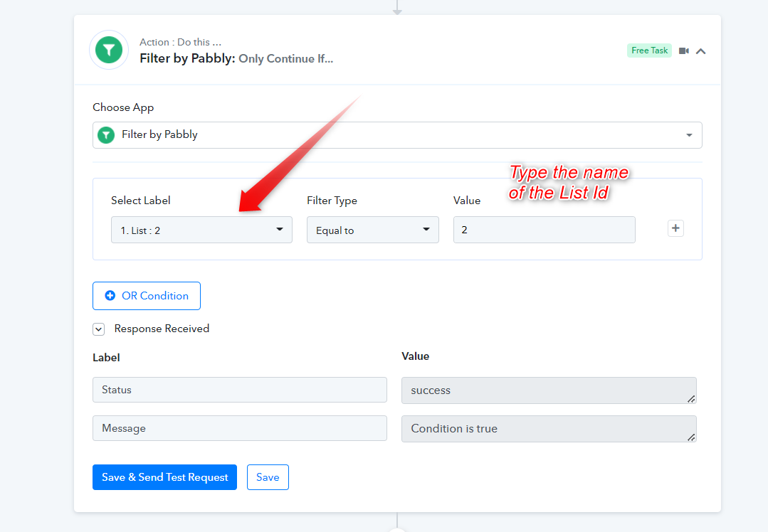The height and width of the screenshot is (532, 768).
Task: Collapse the Response Received section toggle
Action: point(98,329)
